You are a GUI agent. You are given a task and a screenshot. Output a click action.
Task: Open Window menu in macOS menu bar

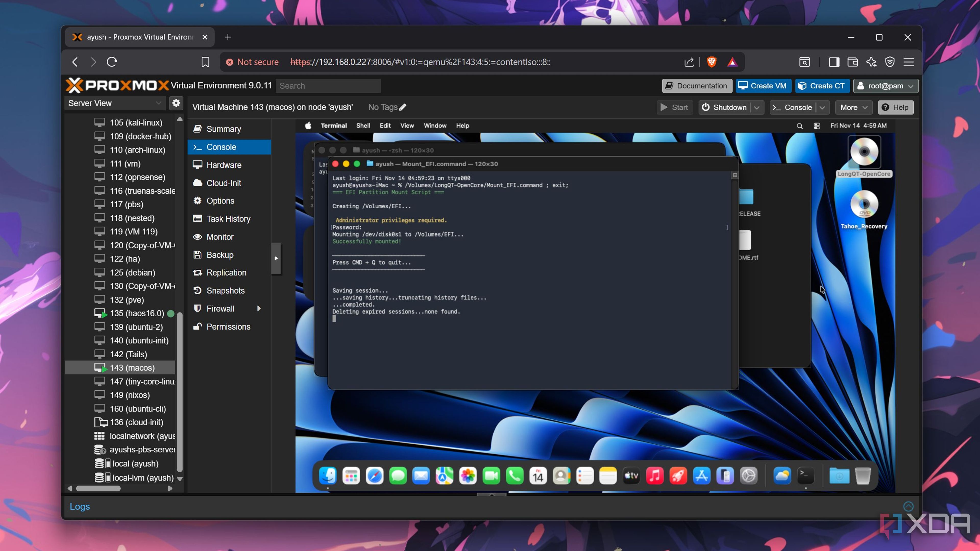pyautogui.click(x=435, y=126)
